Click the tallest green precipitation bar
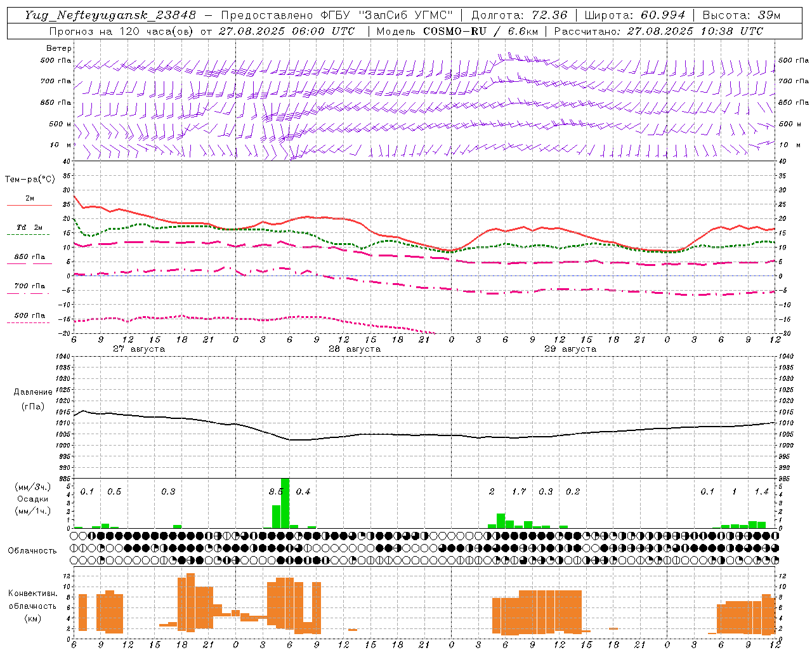The height and width of the screenshot is (650, 812). [x=285, y=503]
